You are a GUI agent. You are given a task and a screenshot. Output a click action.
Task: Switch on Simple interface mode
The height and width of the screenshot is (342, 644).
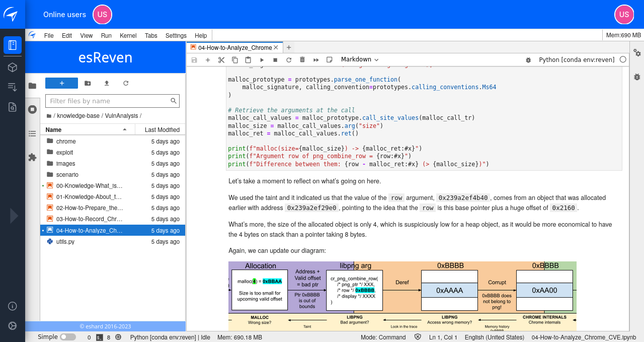click(69, 336)
